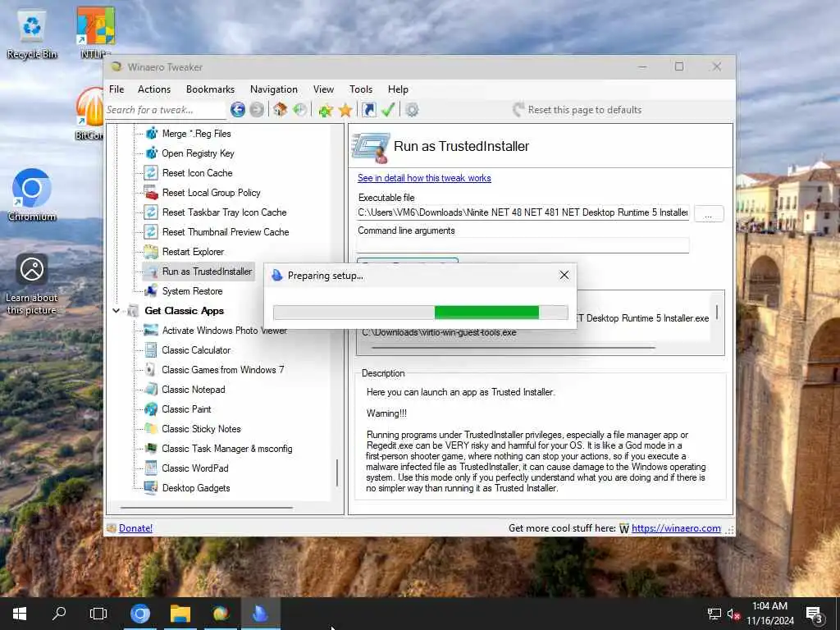
Task: Click the green clock recent-tweaks toolbar icon
Action: click(299, 110)
